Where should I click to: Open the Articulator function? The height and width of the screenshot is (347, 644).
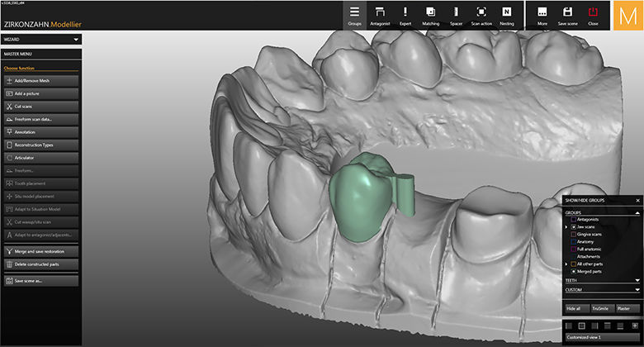click(41, 158)
